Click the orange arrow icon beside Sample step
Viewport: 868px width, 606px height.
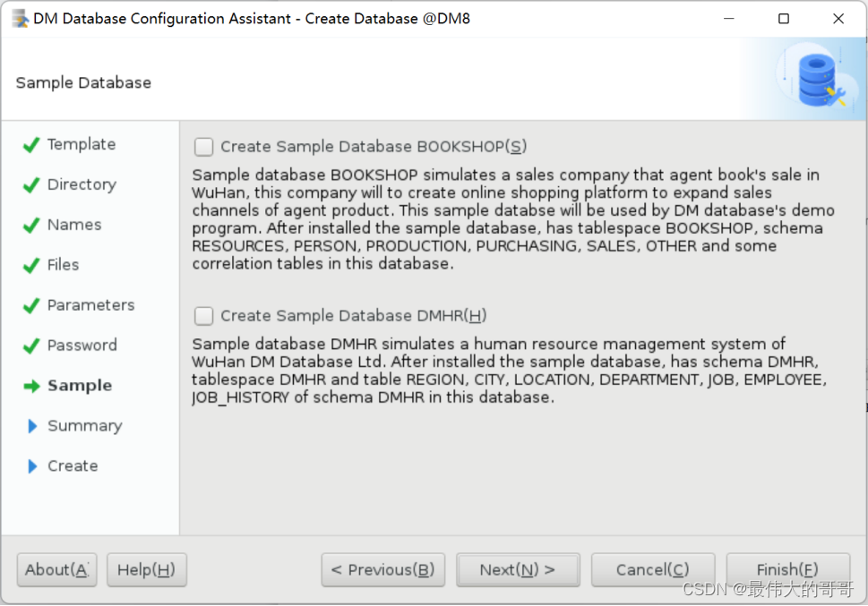pos(30,385)
